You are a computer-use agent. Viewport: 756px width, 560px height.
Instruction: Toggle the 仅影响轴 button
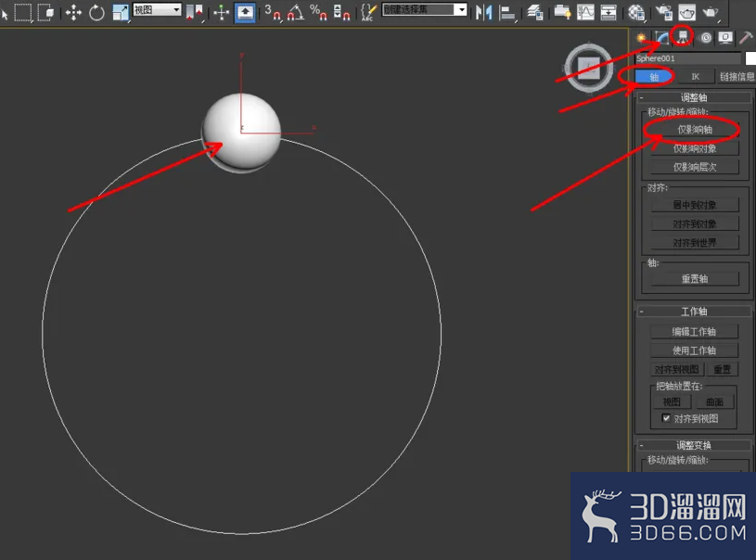coord(695,130)
